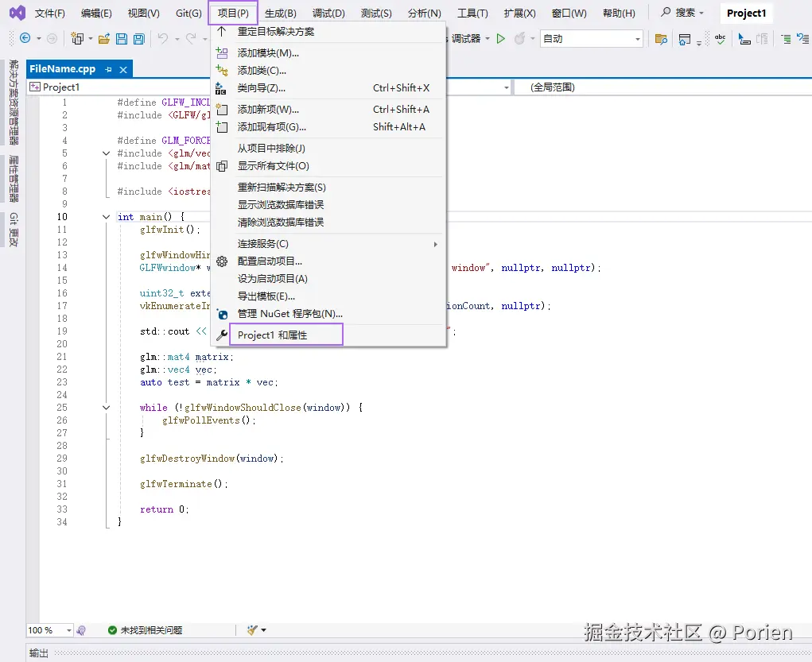The width and height of the screenshot is (812, 662).
Task: Click green start without debugging icon
Action: pos(501,38)
